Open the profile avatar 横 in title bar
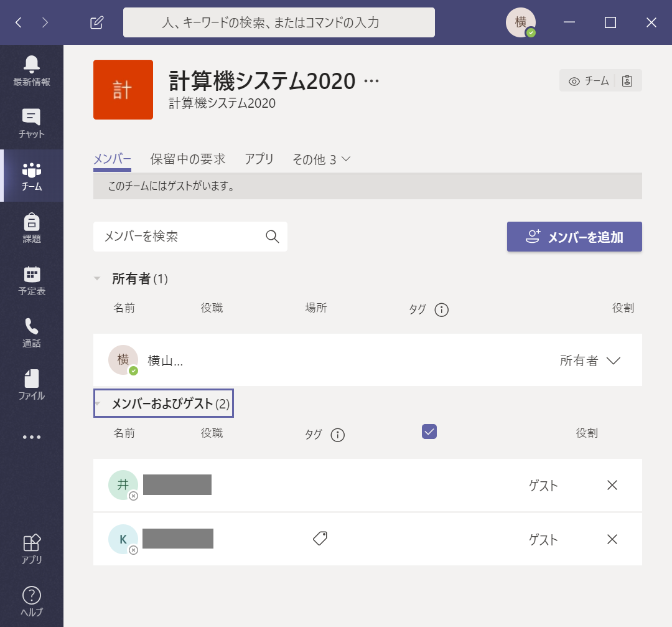The height and width of the screenshot is (627, 672). (x=520, y=22)
